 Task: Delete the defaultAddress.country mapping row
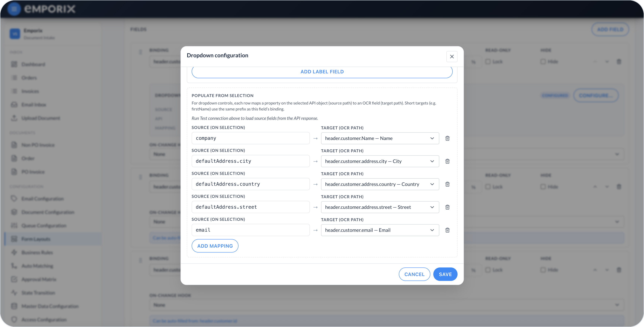point(447,184)
